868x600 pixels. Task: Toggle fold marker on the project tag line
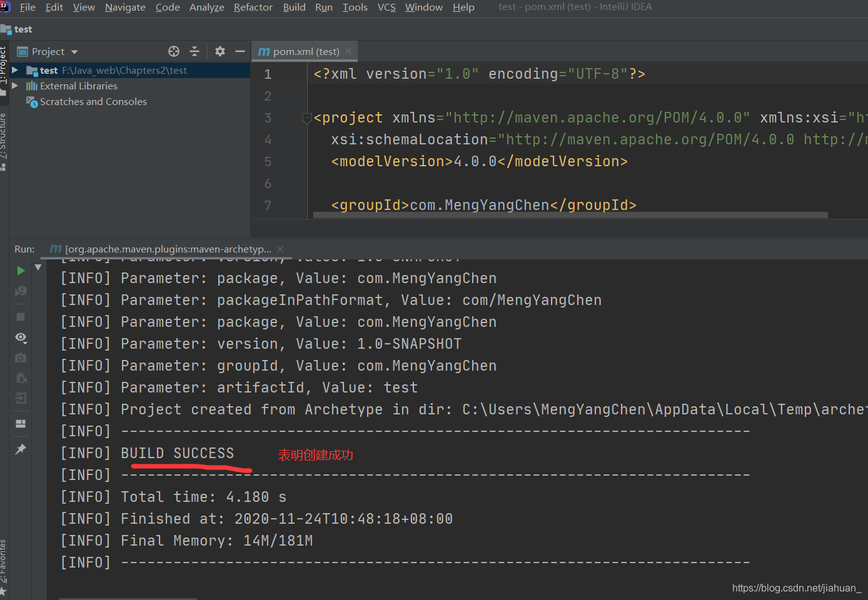coord(306,117)
